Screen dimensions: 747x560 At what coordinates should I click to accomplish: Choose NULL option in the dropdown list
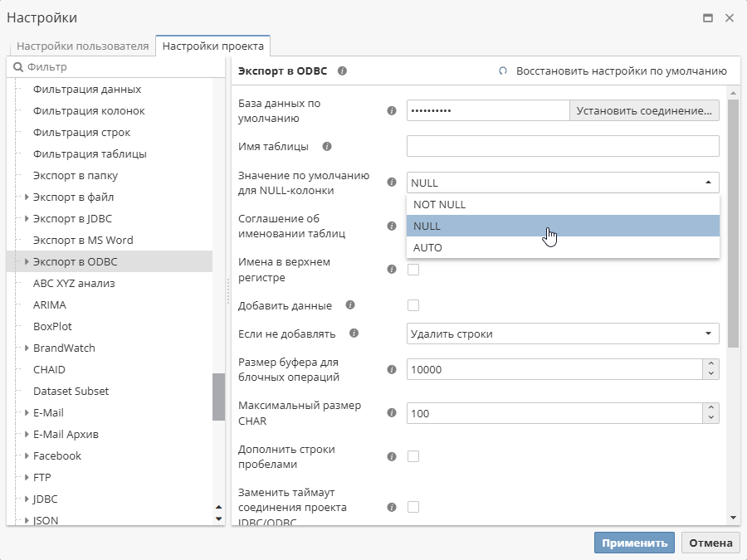563,226
